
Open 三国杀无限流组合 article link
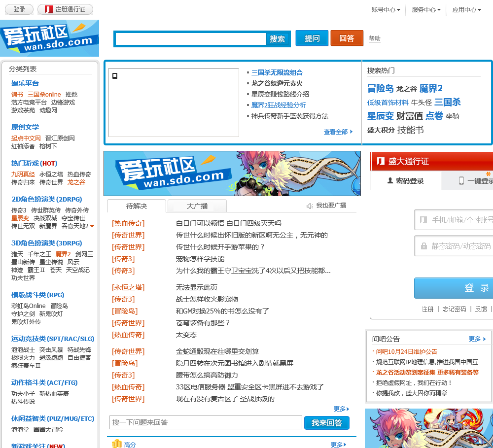(277, 72)
